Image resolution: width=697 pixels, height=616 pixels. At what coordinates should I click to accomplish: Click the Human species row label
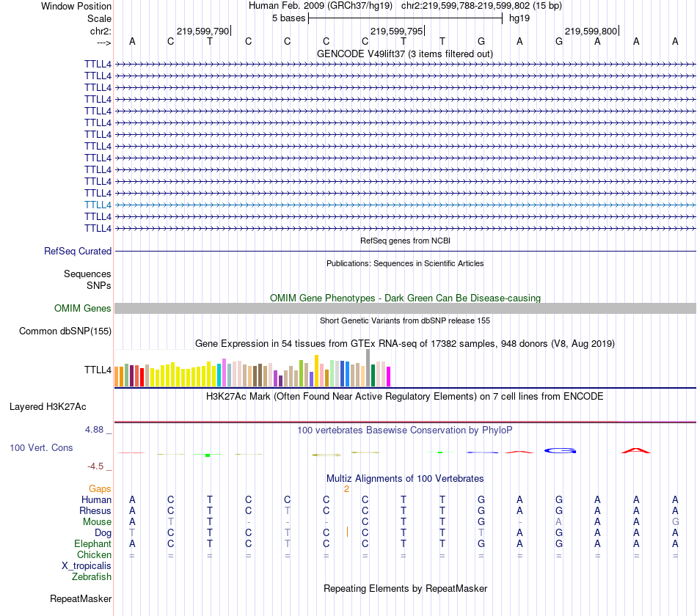pyautogui.click(x=96, y=499)
